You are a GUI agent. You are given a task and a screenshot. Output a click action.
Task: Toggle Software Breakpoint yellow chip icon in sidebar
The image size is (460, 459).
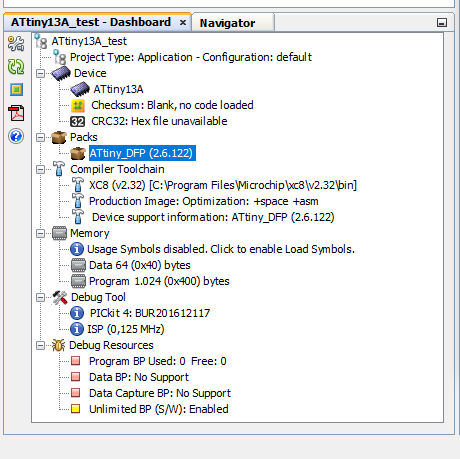pos(16,90)
